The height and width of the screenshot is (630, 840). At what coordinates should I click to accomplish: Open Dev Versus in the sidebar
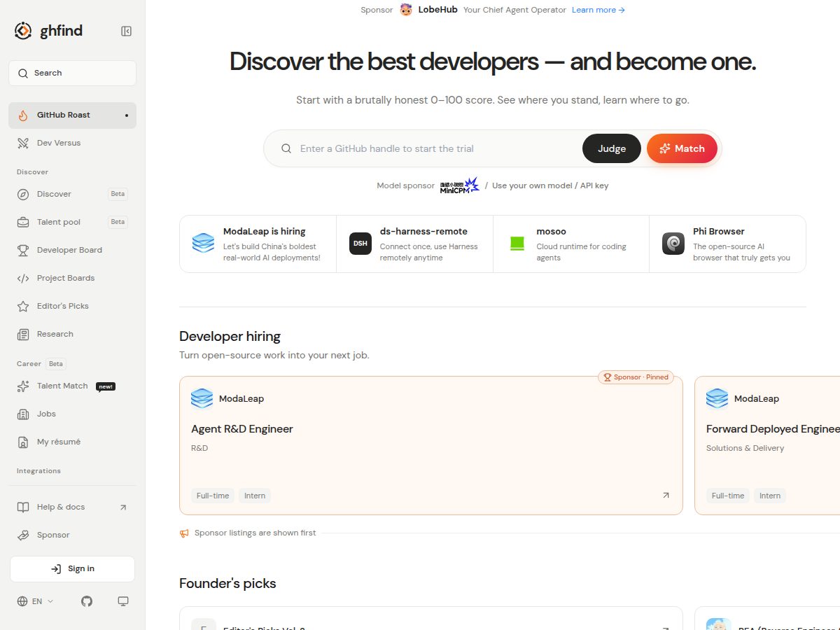pyautogui.click(x=72, y=143)
